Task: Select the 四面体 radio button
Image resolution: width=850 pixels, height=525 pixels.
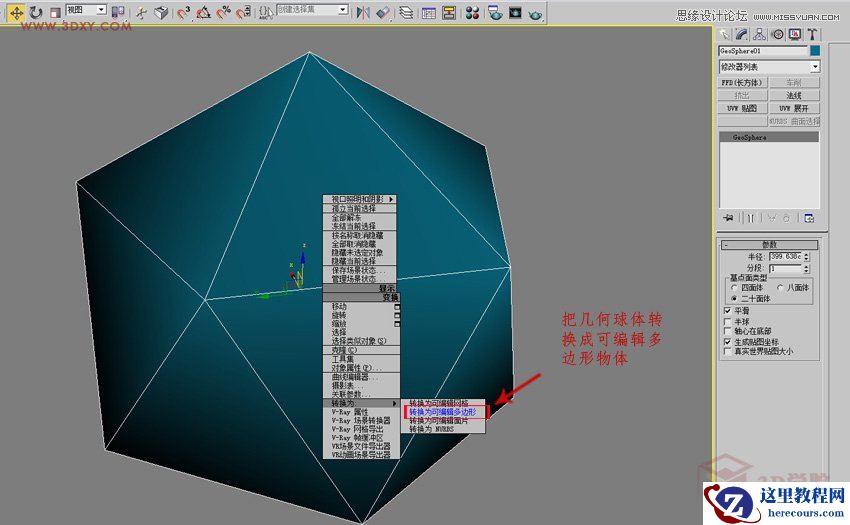Action: point(734,288)
